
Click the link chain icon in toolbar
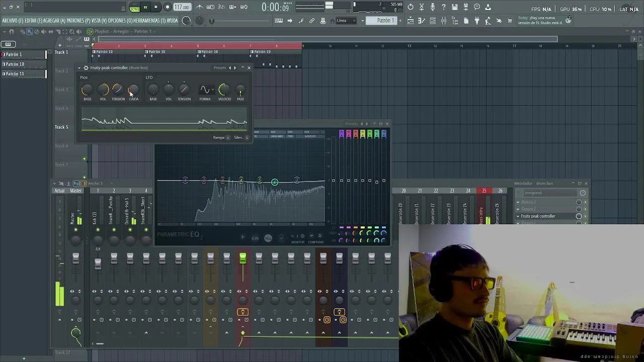[x=312, y=21]
